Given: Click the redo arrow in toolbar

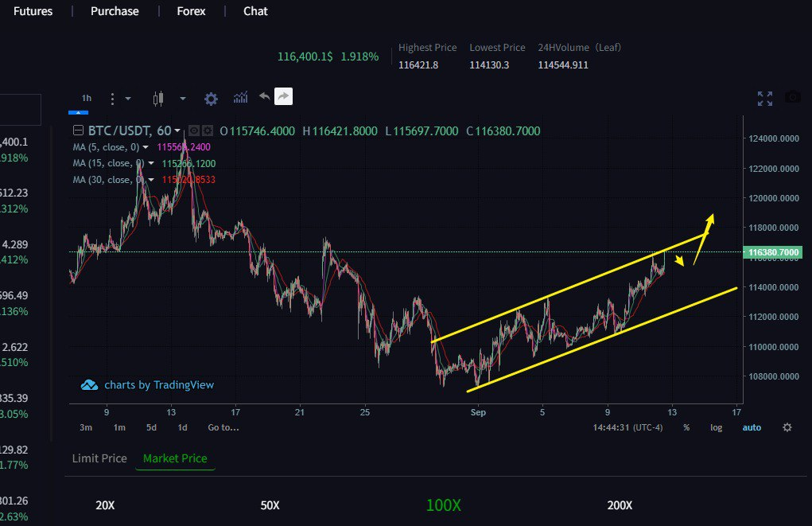Looking at the screenshot, I should tap(283, 96).
